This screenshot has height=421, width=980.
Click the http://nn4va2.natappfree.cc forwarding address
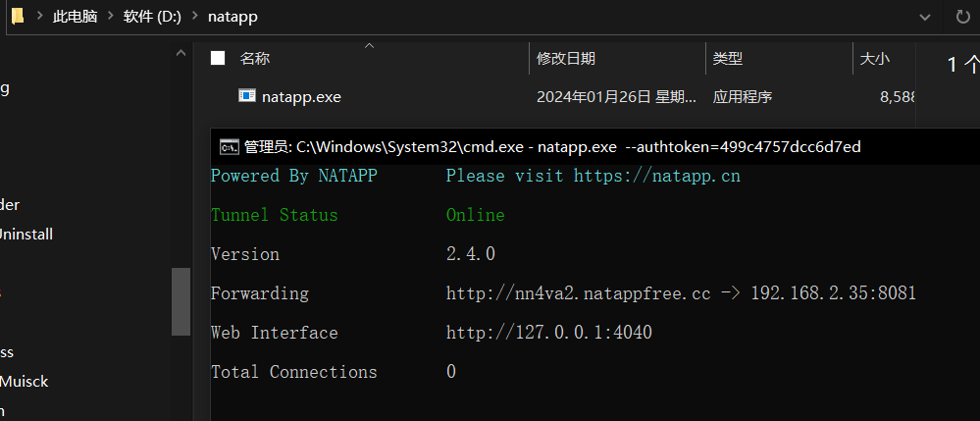tap(578, 293)
